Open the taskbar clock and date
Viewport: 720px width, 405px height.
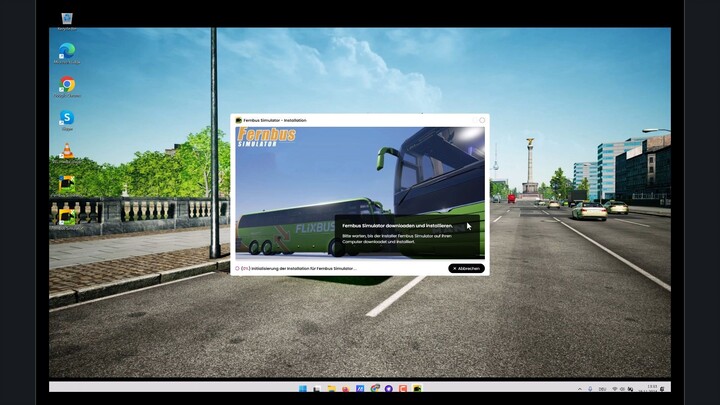pyautogui.click(x=647, y=388)
